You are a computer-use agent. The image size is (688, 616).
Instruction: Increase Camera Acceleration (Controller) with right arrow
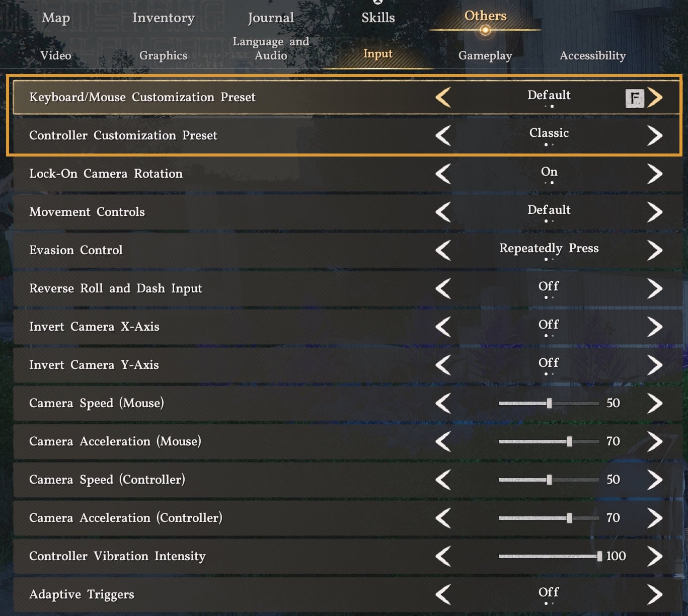click(x=655, y=518)
